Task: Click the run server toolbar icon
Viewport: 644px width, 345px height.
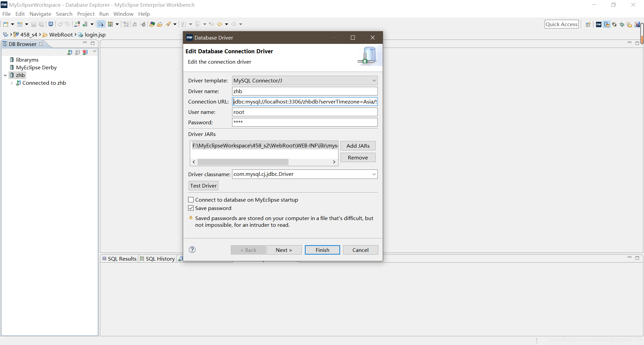Action: [x=85, y=24]
